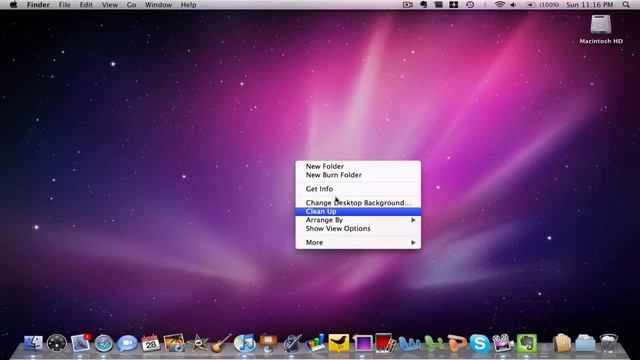Image resolution: width=640 pixels, height=360 pixels.
Task: Open iMovie star icon in Dock
Action: coord(198,343)
